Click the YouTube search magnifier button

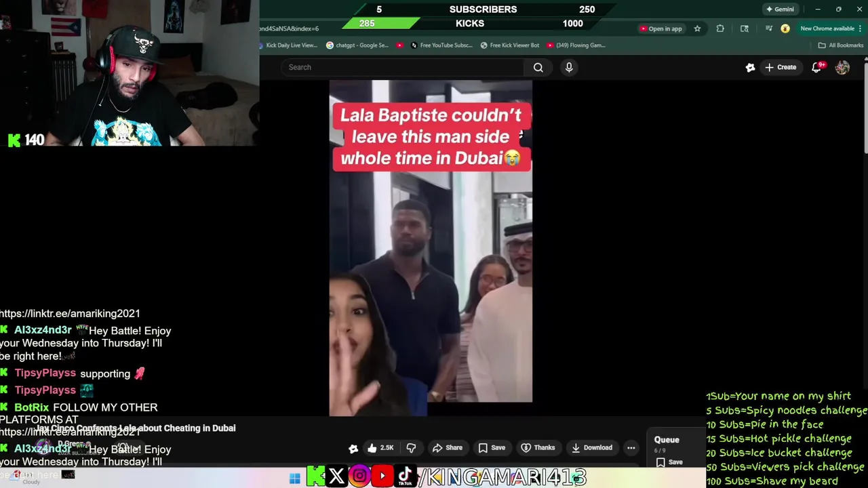pyautogui.click(x=538, y=67)
